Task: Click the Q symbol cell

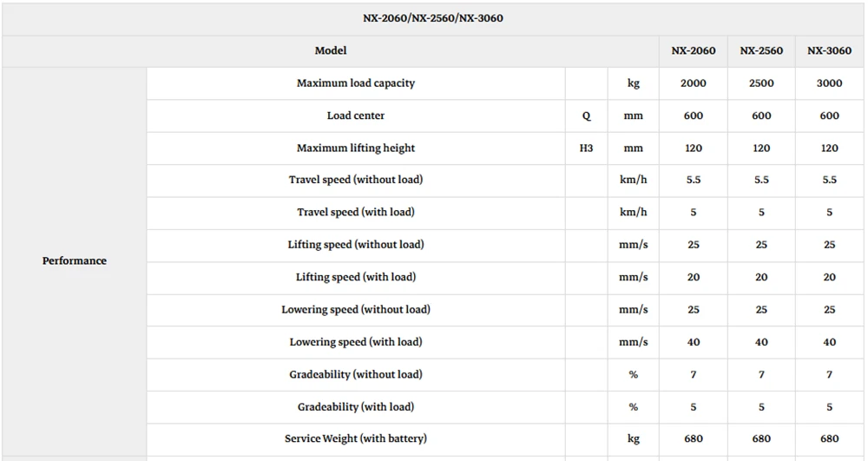Action: [586, 115]
